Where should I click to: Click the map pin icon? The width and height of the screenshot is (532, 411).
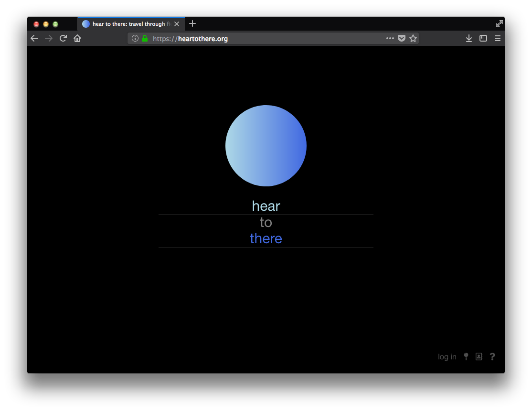coord(466,357)
